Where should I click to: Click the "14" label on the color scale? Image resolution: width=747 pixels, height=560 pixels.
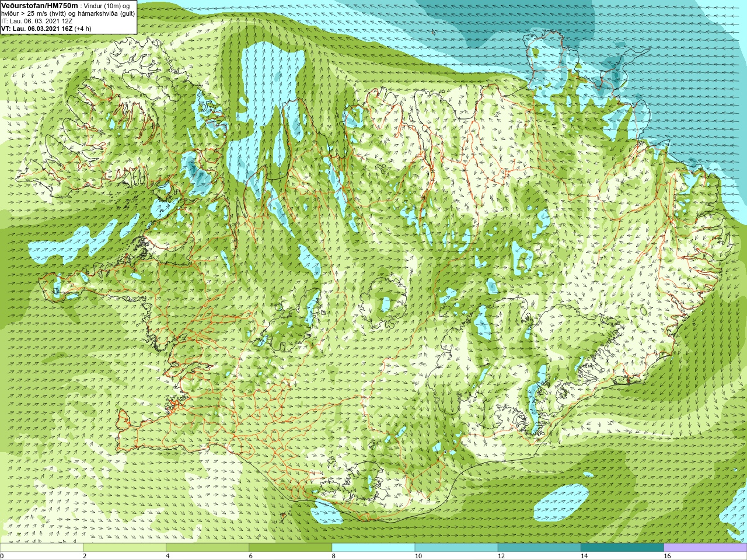(x=585, y=556)
